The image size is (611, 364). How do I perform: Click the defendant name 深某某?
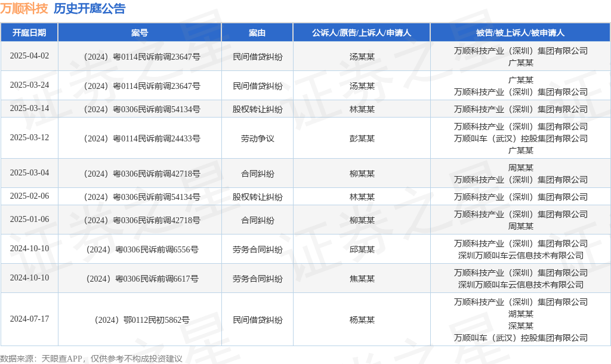click(x=520, y=326)
